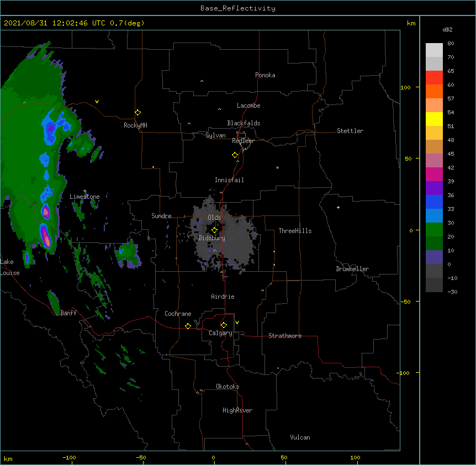This screenshot has width=476, height=465.
Task: Click the Vulcan label
Action: 300,437
